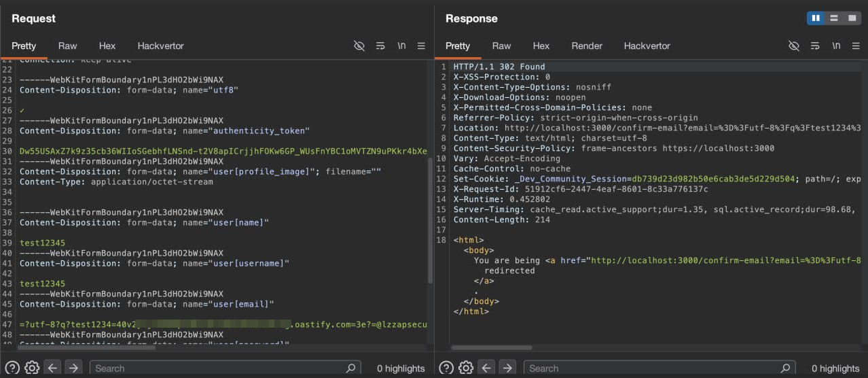Click Response panel horizontal scrollbar
Image resolution: width=868 pixels, height=378 pixels.
click(492, 348)
